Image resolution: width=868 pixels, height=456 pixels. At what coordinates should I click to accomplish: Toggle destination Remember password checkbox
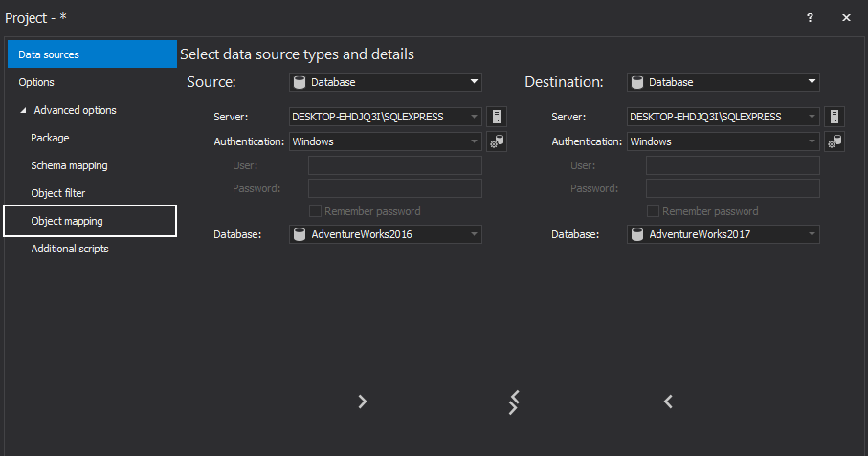click(x=653, y=211)
